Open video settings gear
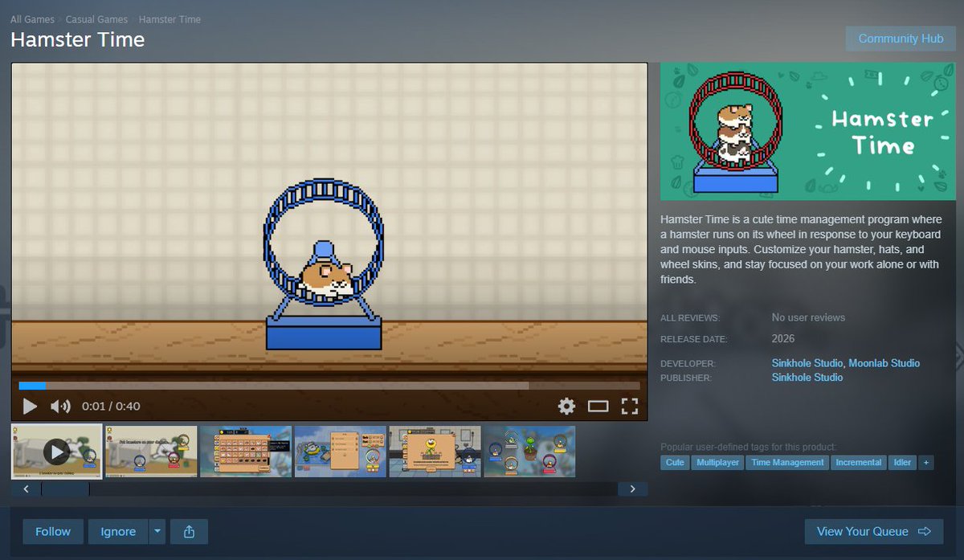Image resolution: width=964 pixels, height=560 pixels. (567, 407)
